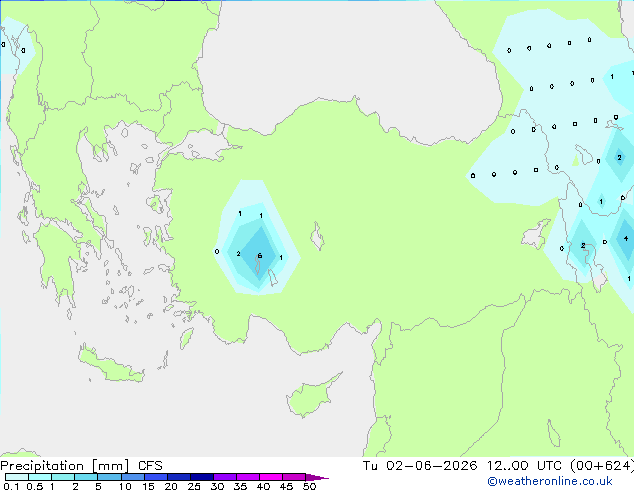
Task: Click the '50' legend scale label
Action: point(309,486)
